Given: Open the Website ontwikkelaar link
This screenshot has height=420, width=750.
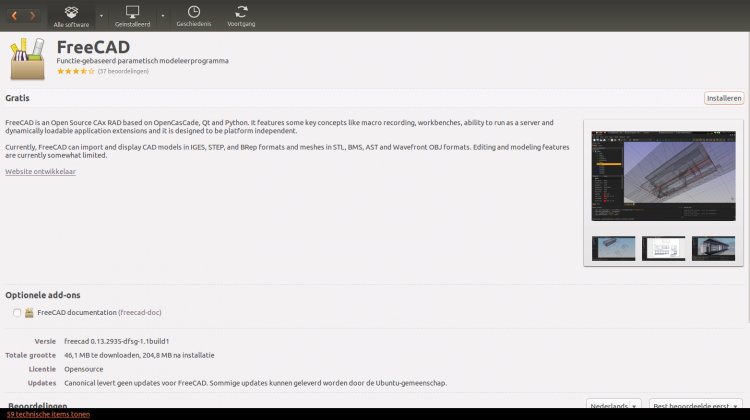Looking at the screenshot, I should coord(40,171).
